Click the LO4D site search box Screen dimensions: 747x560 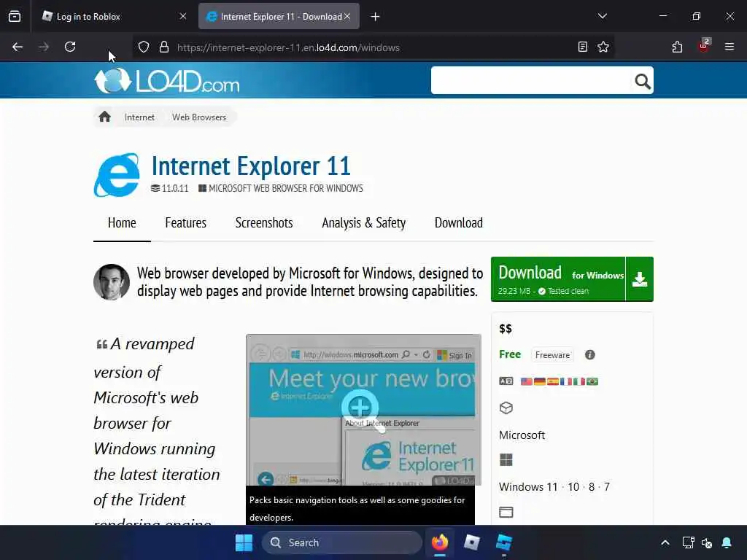[531, 80]
